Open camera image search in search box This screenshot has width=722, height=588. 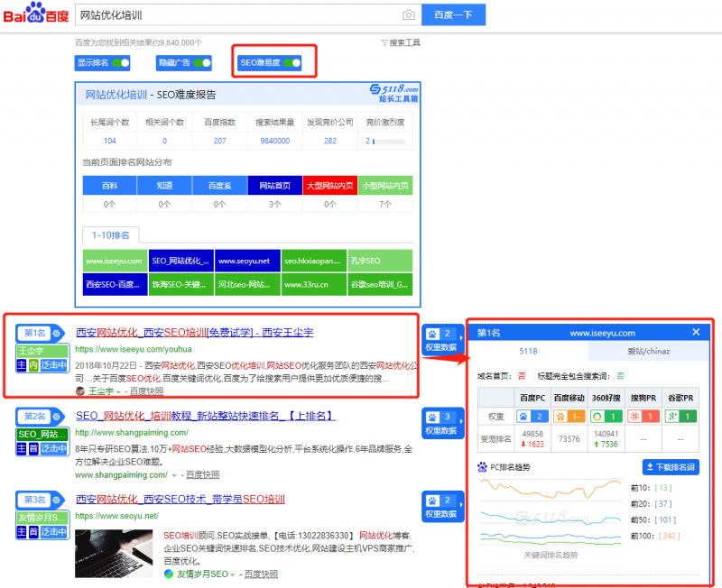[409, 15]
